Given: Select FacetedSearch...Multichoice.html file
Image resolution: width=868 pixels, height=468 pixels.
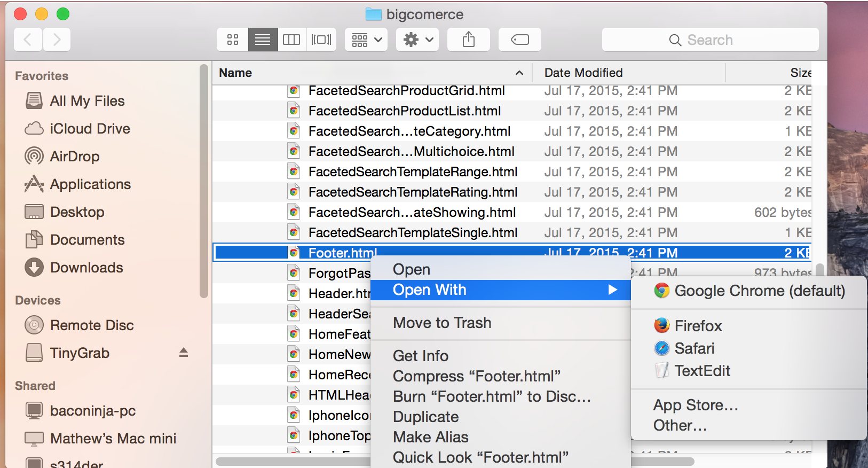Looking at the screenshot, I should (412, 152).
